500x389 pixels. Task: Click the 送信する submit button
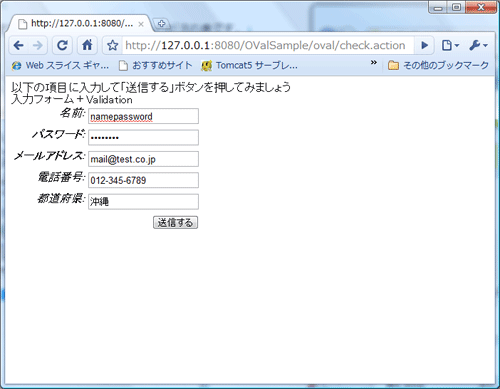tap(175, 223)
